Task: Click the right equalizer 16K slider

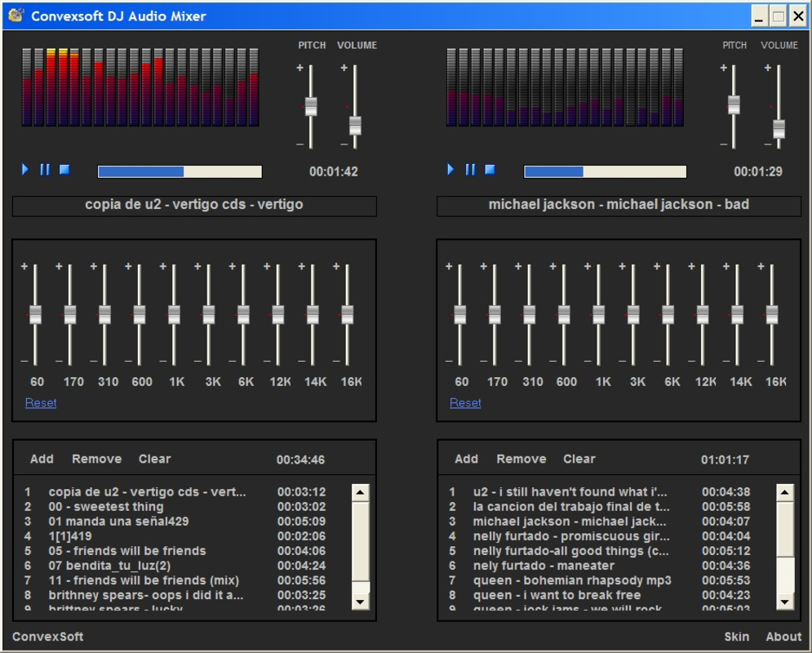Action: [772, 314]
